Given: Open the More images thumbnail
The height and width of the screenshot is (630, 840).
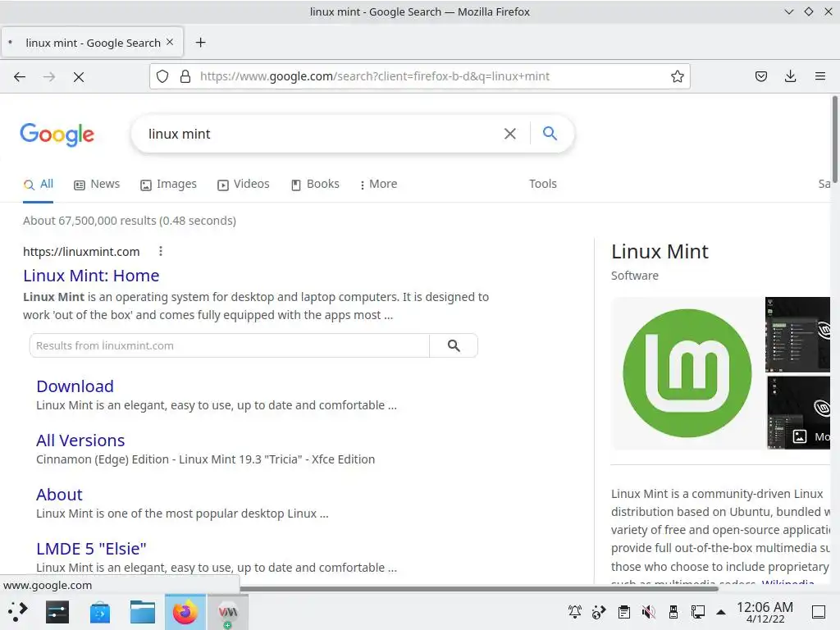Looking at the screenshot, I should click(x=798, y=413).
